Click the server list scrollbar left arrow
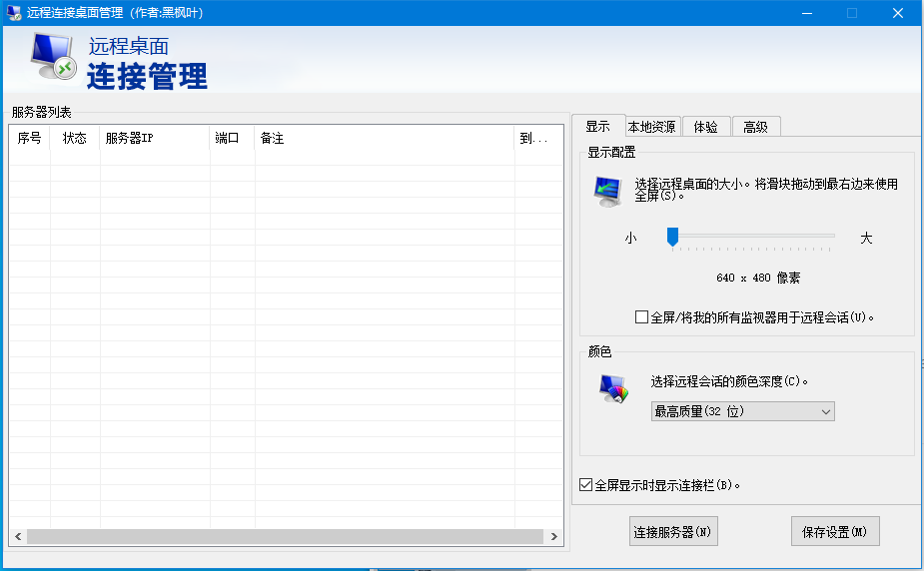The height and width of the screenshot is (571, 924). pos(18,536)
